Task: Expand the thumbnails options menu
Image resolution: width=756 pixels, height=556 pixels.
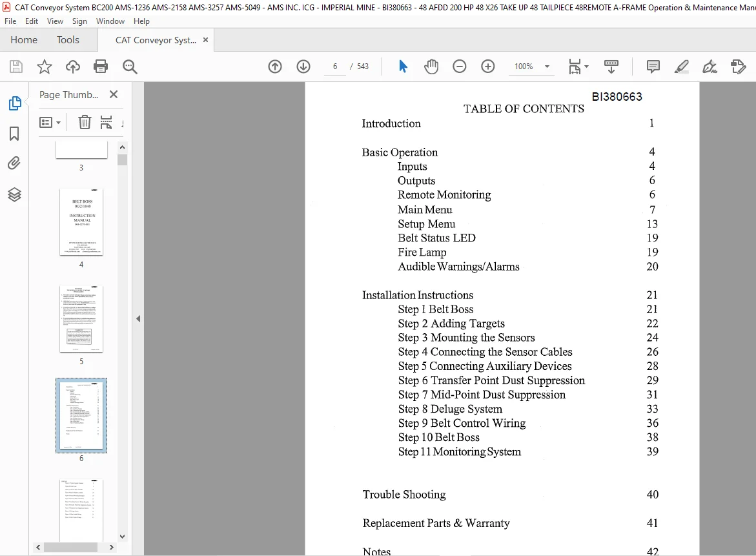Action: click(x=50, y=123)
